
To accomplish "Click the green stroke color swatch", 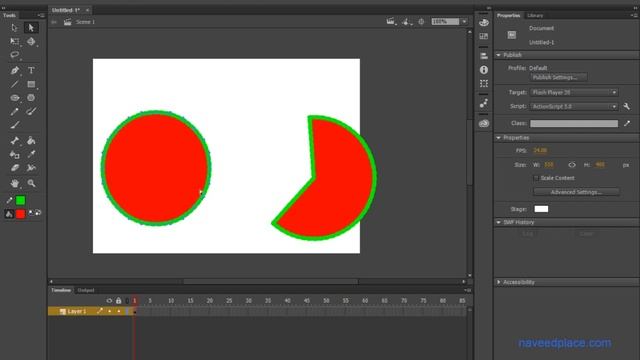I will (x=20, y=200).
